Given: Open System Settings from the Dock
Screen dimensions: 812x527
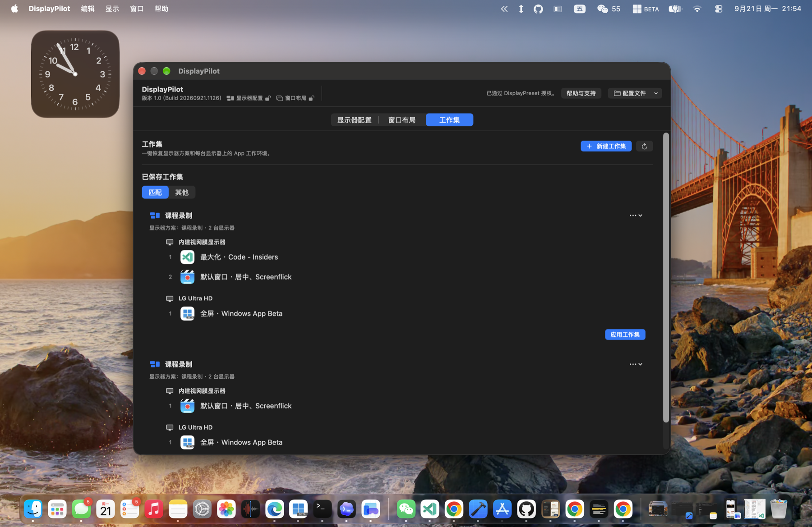Looking at the screenshot, I should (202, 509).
